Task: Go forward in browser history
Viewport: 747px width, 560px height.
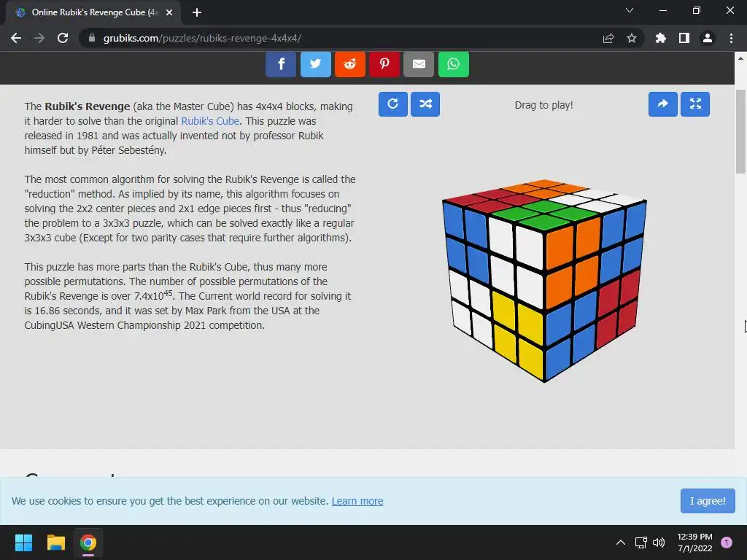Action: point(39,38)
